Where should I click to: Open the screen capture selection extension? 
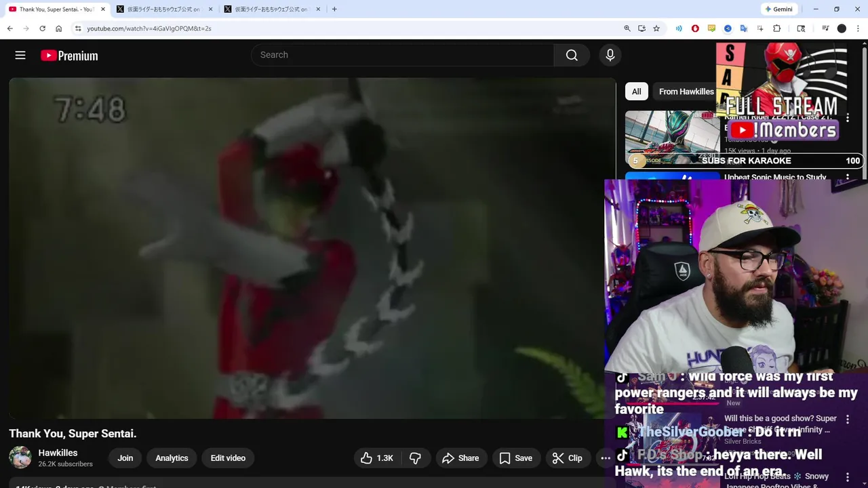760,28
